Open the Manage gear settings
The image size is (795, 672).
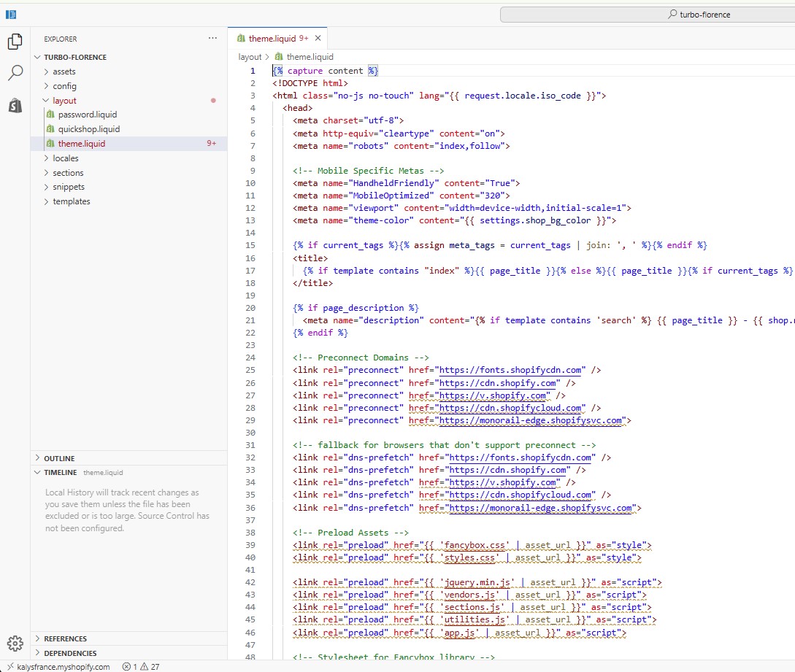[x=15, y=644]
